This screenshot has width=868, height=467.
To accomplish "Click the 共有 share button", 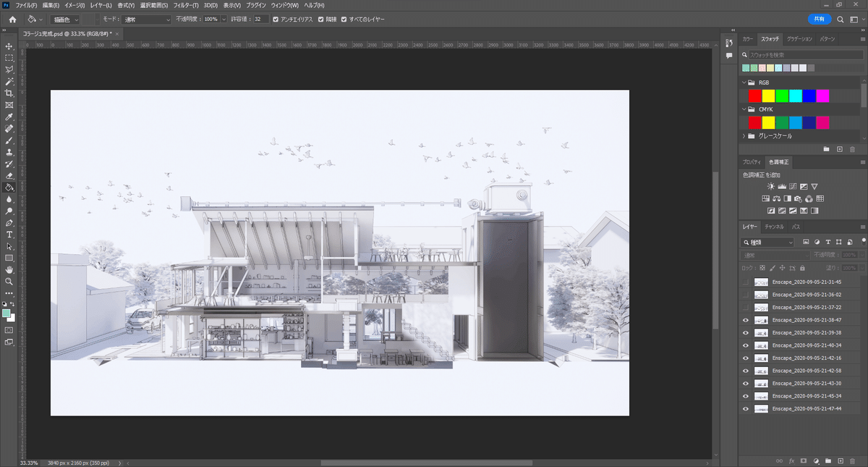I will coord(820,19).
